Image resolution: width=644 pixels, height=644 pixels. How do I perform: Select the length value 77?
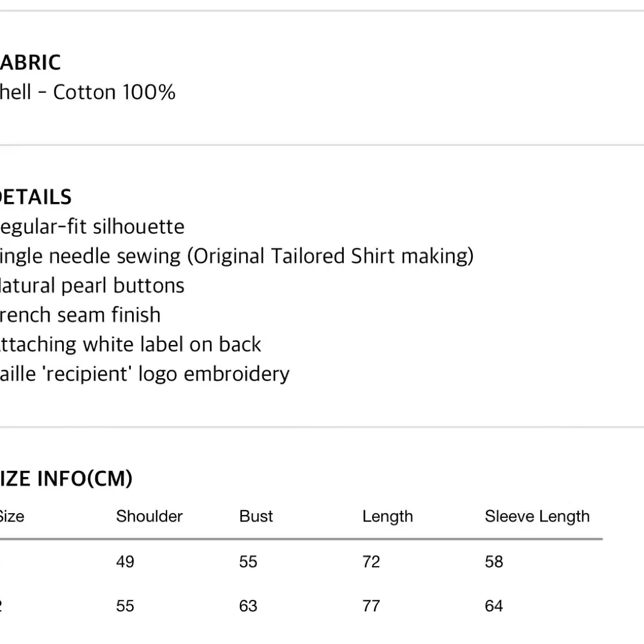coord(371,606)
